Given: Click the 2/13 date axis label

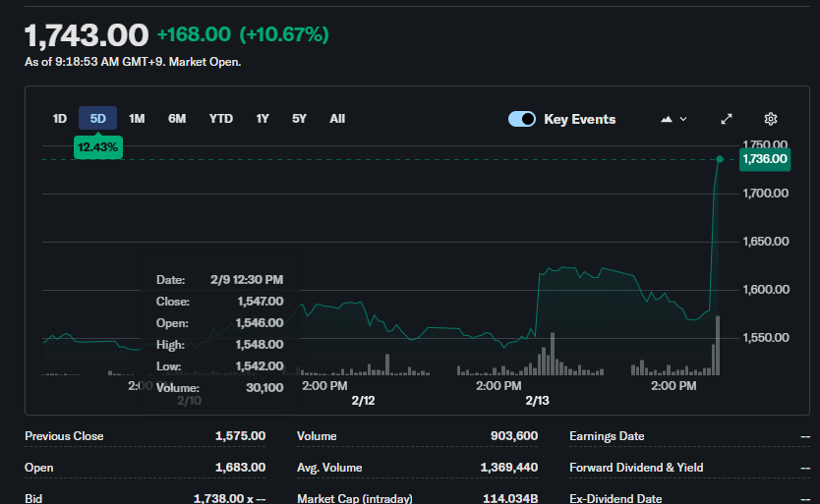Looking at the screenshot, I should tap(537, 401).
